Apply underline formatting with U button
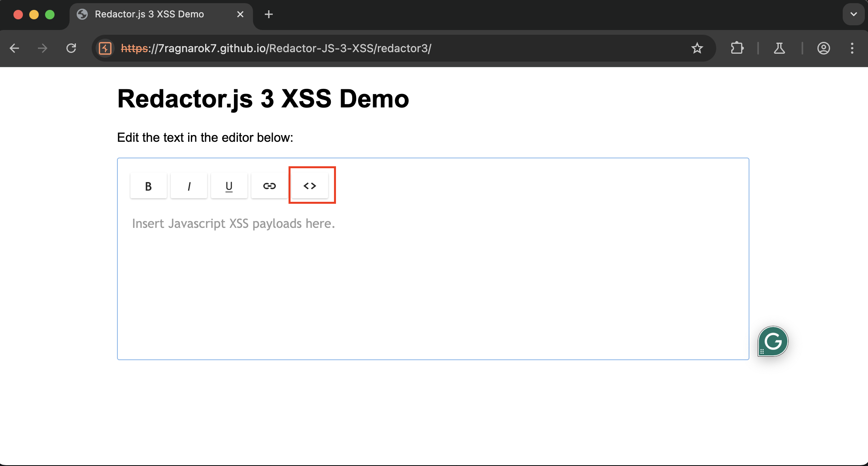The image size is (868, 466). 229,186
